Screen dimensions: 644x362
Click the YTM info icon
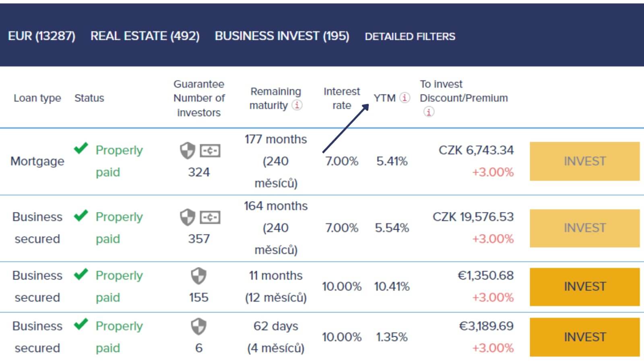(405, 98)
